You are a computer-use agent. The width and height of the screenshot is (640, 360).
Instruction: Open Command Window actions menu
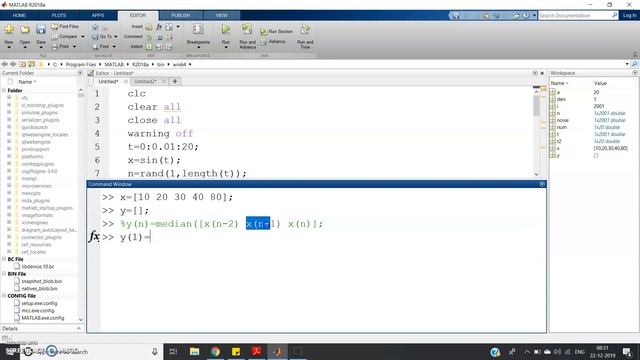[x=542, y=184]
